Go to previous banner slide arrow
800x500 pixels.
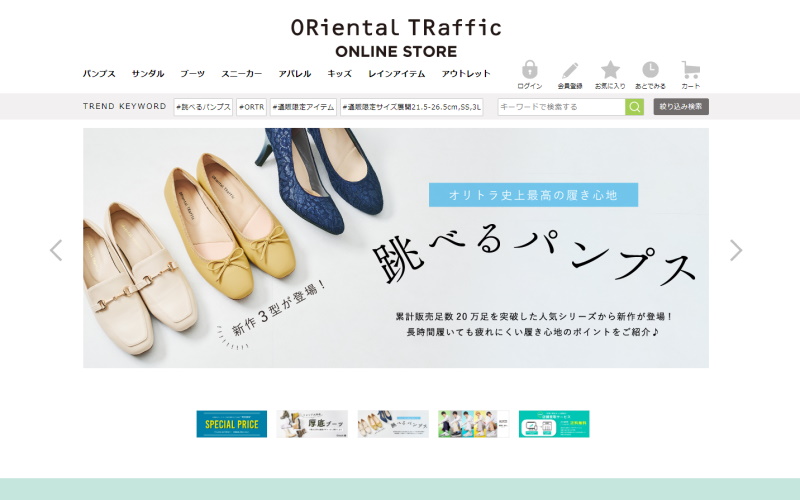point(56,250)
